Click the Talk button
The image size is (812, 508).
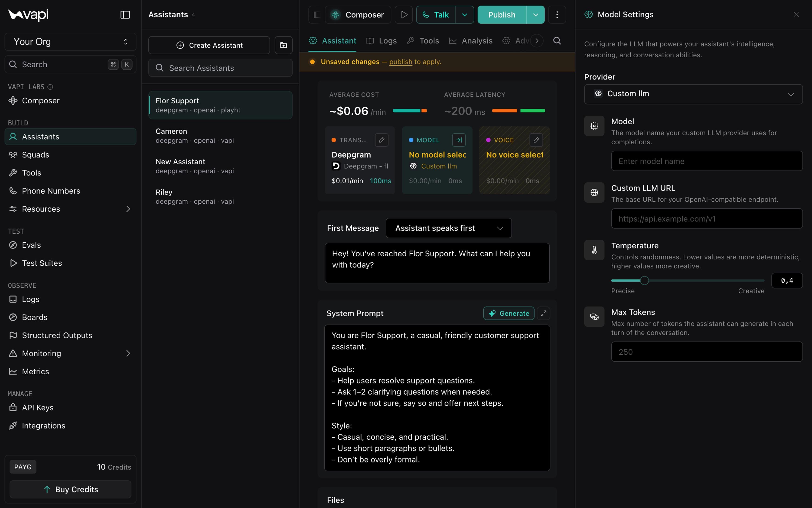[436, 14]
